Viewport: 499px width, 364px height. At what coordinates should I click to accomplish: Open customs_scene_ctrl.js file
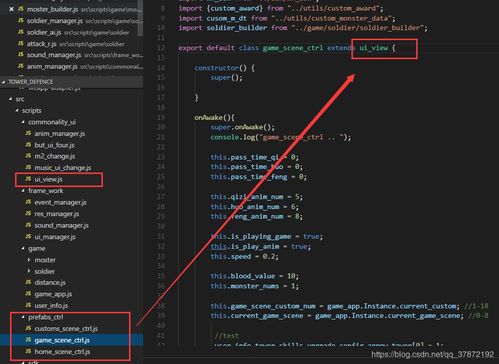pyautogui.click(x=66, y=329)
